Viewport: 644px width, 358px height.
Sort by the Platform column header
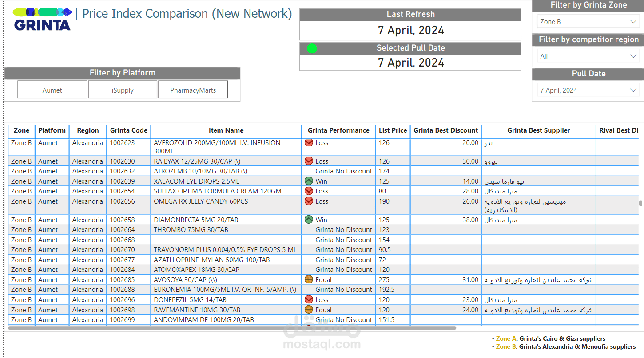tap(52, 130)
